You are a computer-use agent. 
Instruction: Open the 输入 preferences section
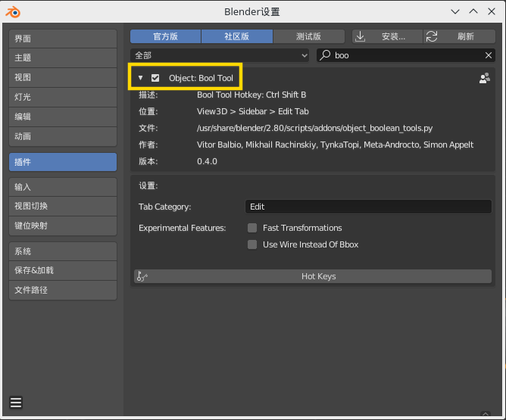pyautogui.click(x=63, y=187)
